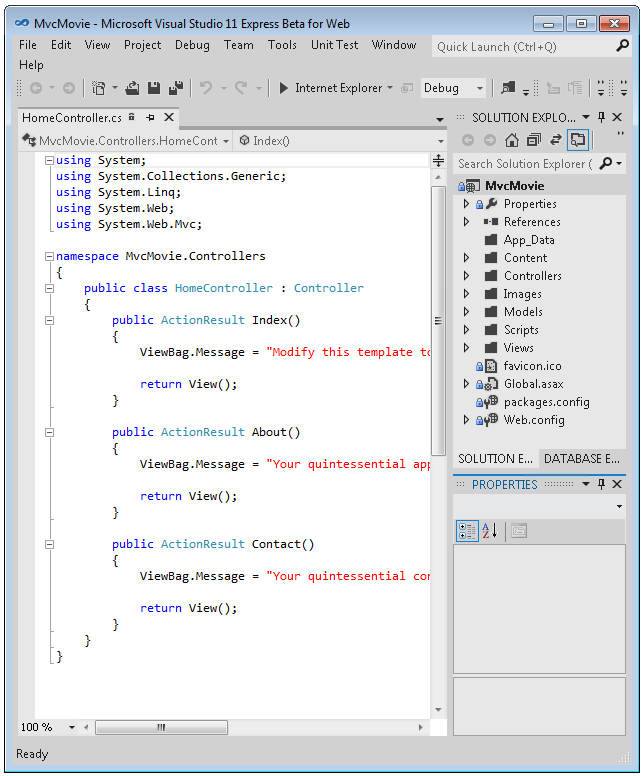Screen dimensions: 644x776
Task: Expand the Properties node in Solution Explorer
Action: click(x=466, y=204)
